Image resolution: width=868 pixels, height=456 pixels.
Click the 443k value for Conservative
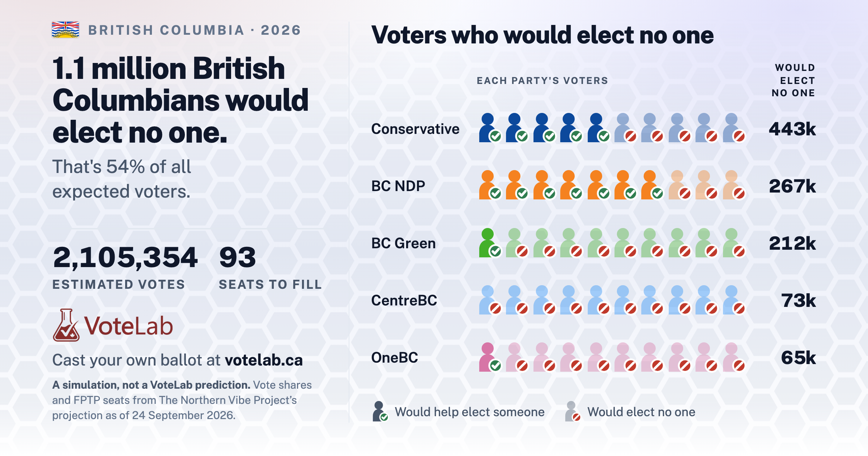pos(792,129)
